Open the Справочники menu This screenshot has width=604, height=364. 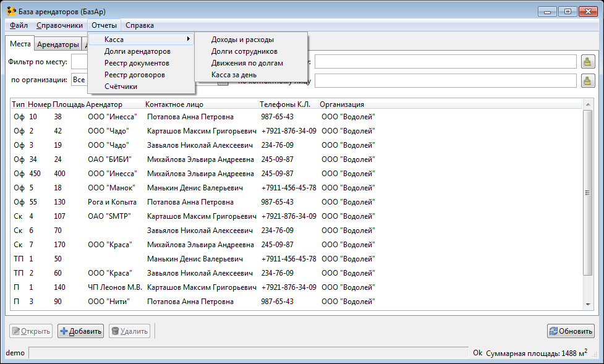tap(59, 25)
